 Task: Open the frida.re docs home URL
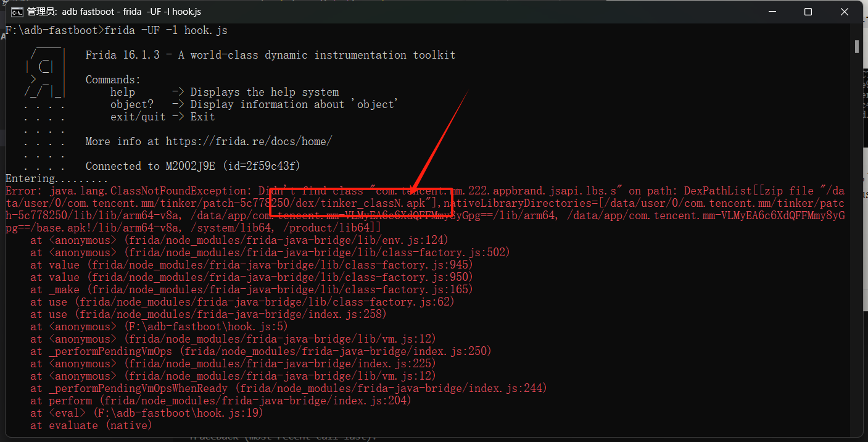(249, 141)
